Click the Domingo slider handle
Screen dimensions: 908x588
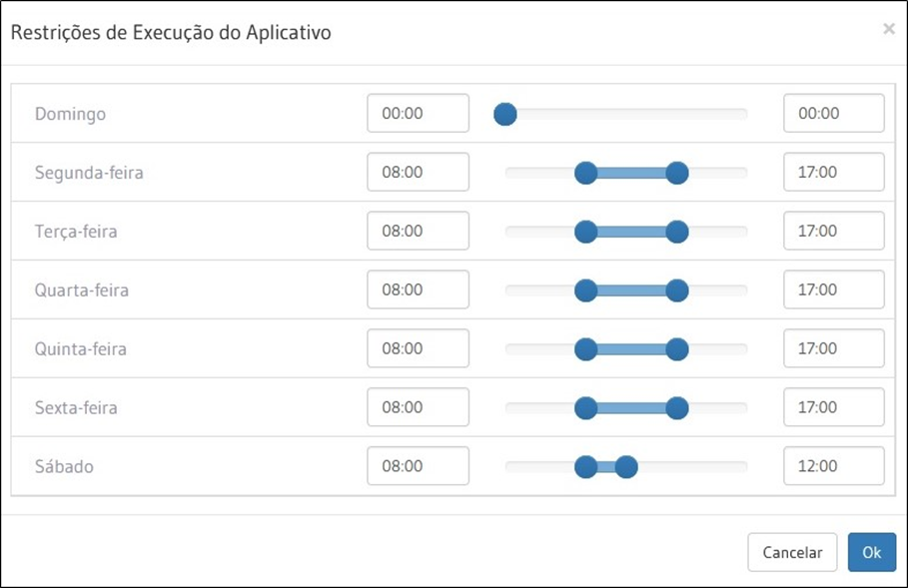coord(505,114)
